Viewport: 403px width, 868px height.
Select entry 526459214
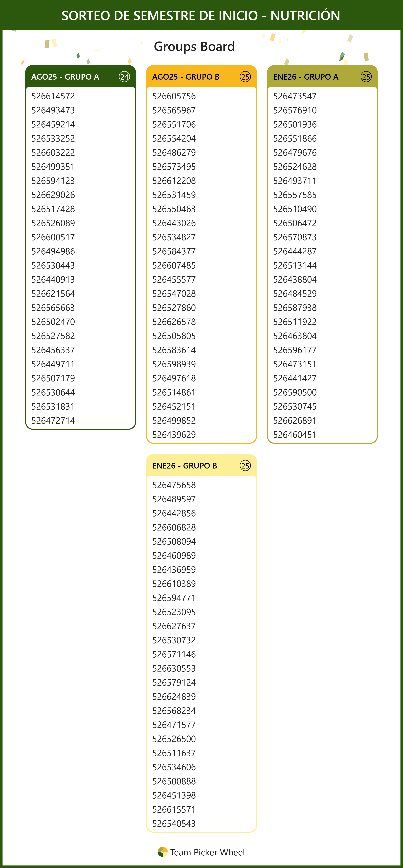[53, 124]
